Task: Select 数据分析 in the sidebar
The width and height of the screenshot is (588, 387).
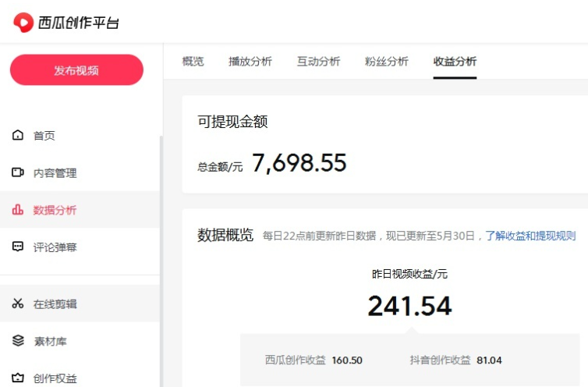Action: tap(80, 209)
